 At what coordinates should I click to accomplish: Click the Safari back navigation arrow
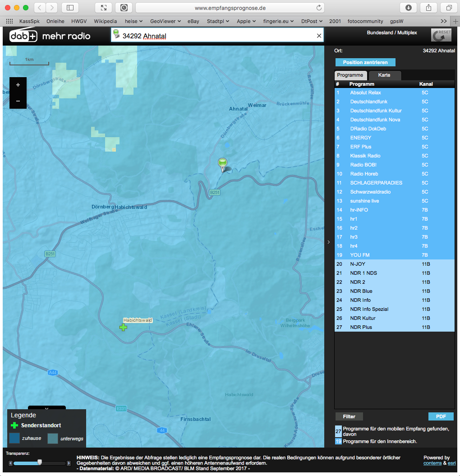click(x=40, y=8)
